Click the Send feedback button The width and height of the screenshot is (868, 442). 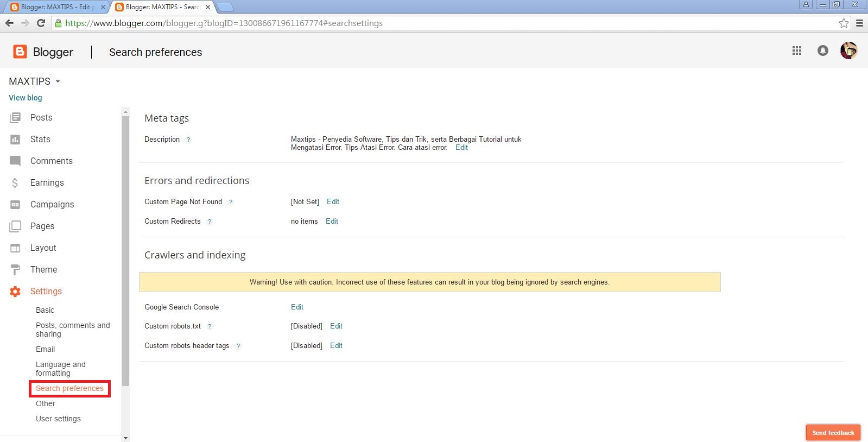[x=833, y=433]
